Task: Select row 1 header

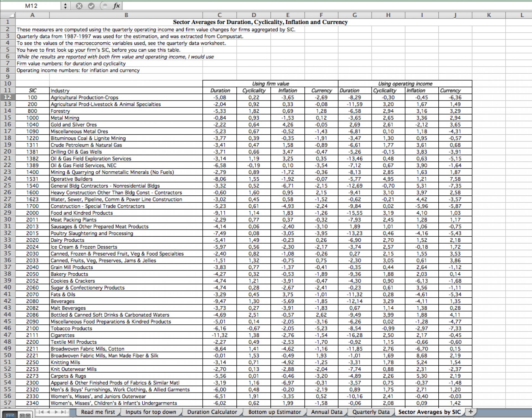Action: tap(8, 22)
